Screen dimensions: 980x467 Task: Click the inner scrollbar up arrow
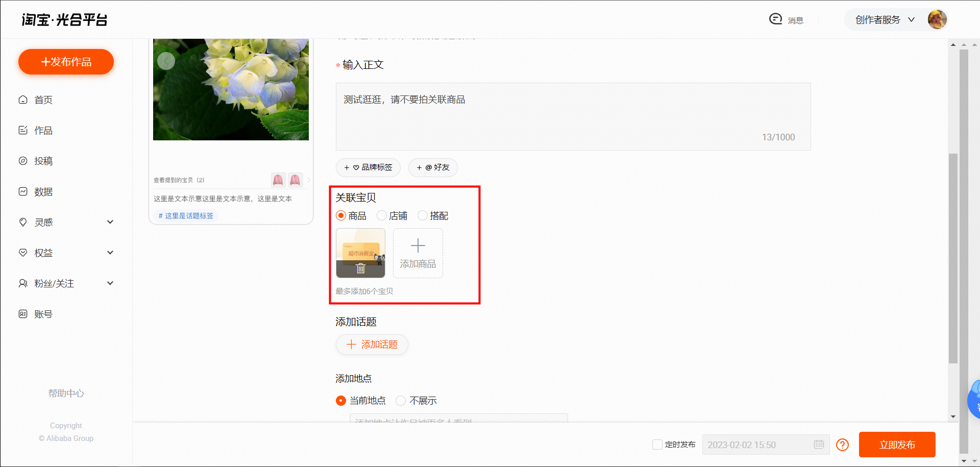click(953, 44)
